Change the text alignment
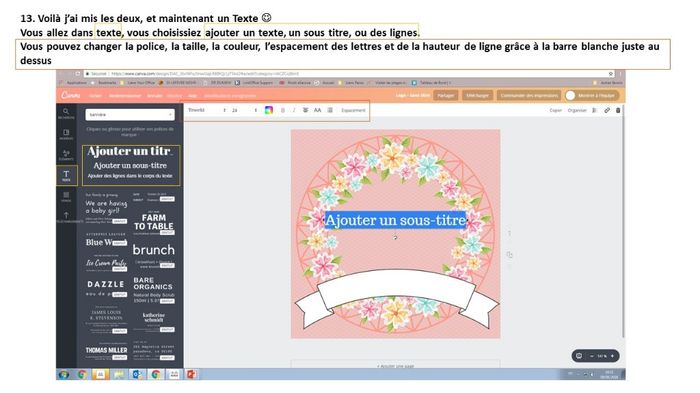The width and height of the screenshot is (700, 393). click(x=305, y=110)
